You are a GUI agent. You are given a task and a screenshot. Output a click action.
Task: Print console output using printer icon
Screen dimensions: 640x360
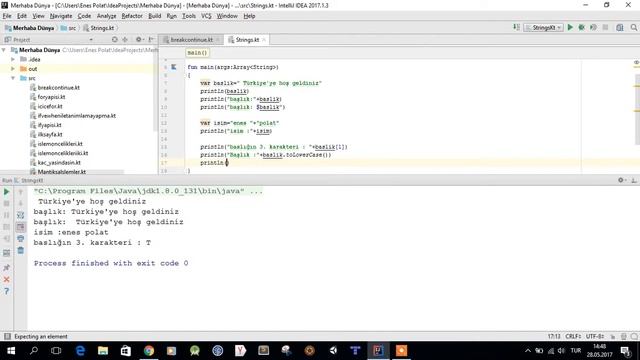(20, 239)
